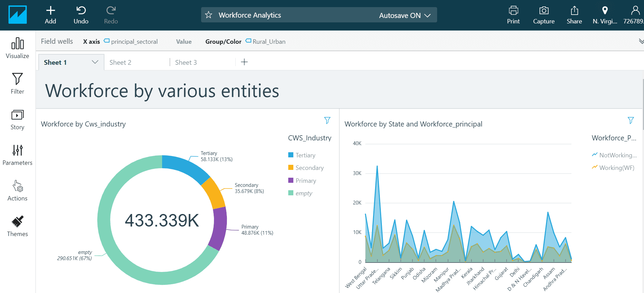Open the N. Virginia region selector
Viewport: 644px width, 293px height.
[x=605, y=15]
